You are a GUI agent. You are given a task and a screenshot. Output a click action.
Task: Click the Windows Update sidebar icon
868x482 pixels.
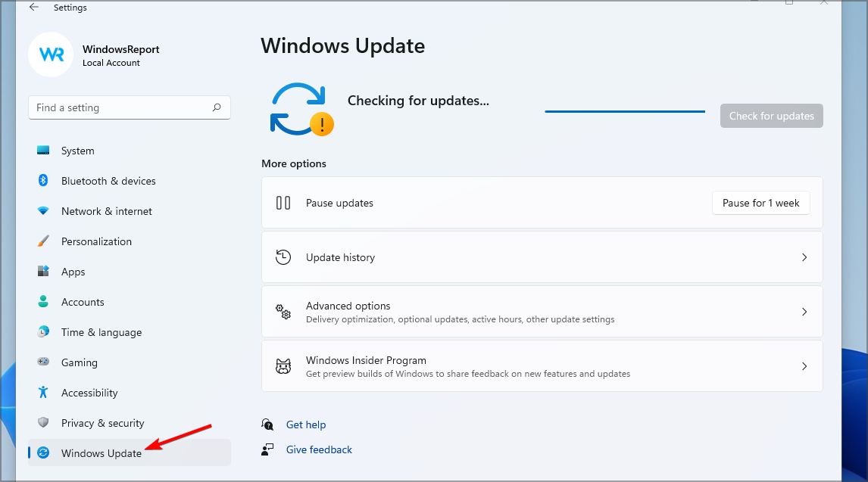(x=43, y=452)
